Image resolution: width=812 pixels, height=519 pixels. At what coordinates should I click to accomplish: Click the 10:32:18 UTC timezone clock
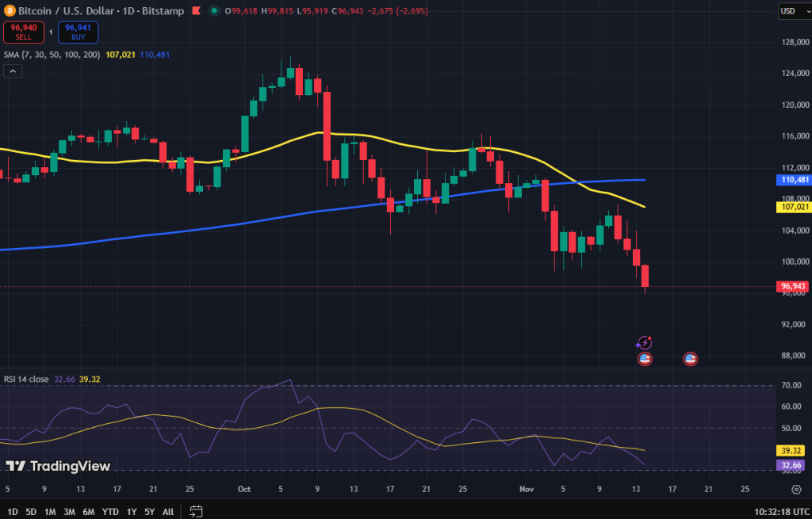781,512
